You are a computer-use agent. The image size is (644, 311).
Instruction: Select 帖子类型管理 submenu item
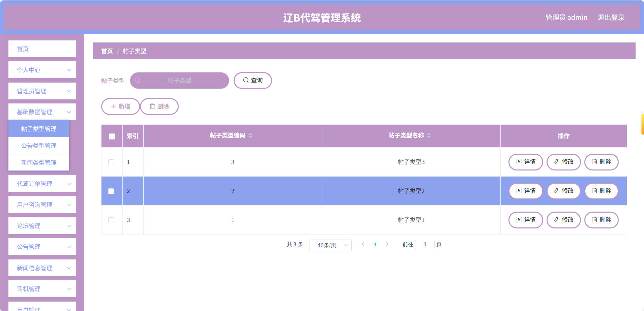[39, 129]
